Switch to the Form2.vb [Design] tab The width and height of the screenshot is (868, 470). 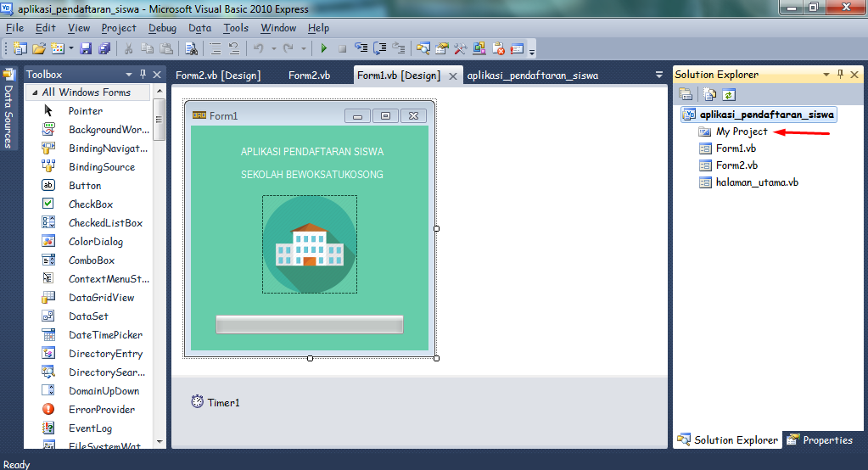pos(218,76)
